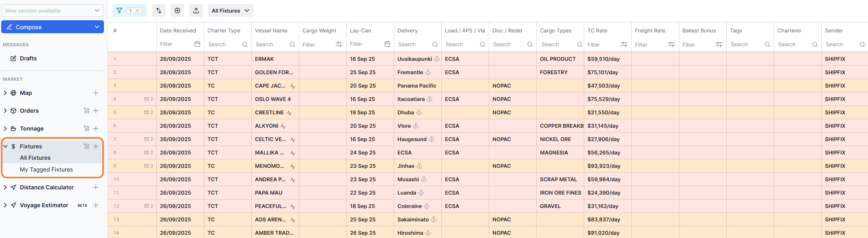Click the TC Rate range filter icon
This screenshot has height=238, width=868.
624,44
